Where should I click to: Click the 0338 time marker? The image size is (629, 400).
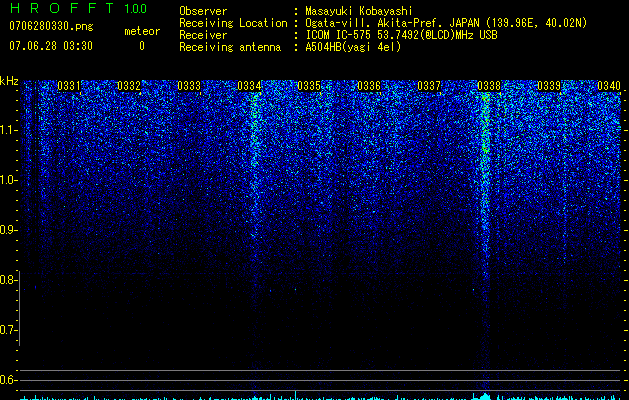coord(489,86)
